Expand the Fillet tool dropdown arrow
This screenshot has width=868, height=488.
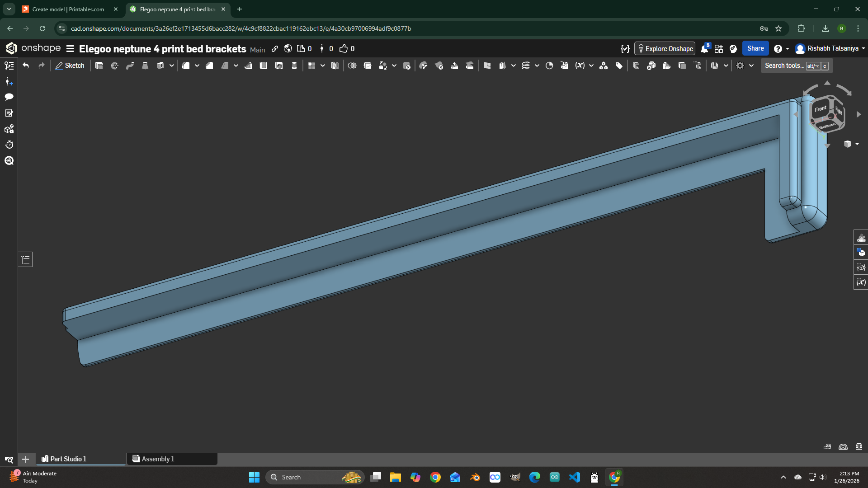[197, 66]
